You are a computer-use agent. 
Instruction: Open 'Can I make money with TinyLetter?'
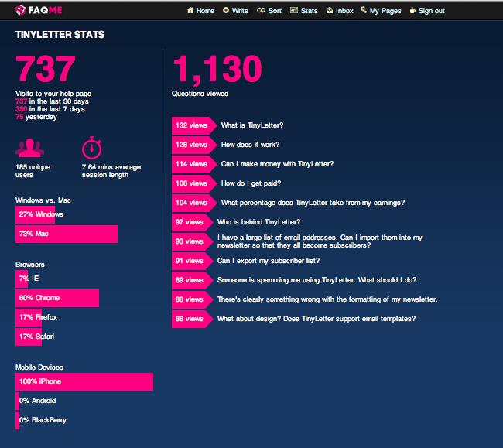(277, 164)
